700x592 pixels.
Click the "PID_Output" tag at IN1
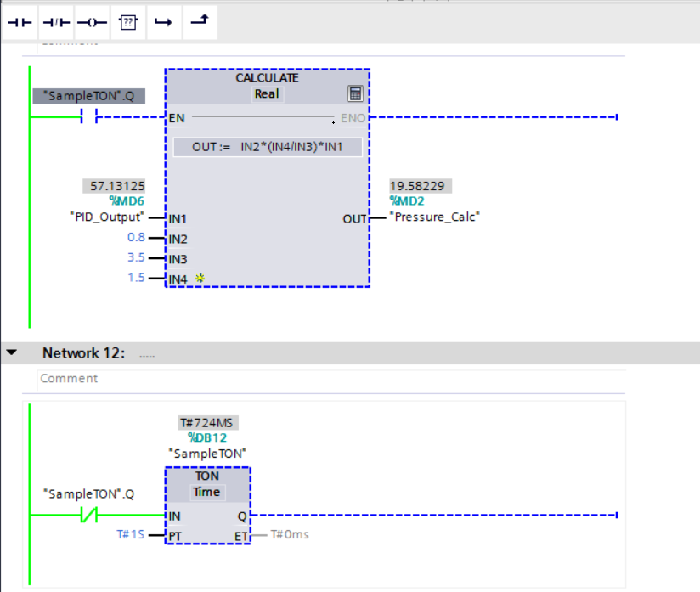pos(107,217)
